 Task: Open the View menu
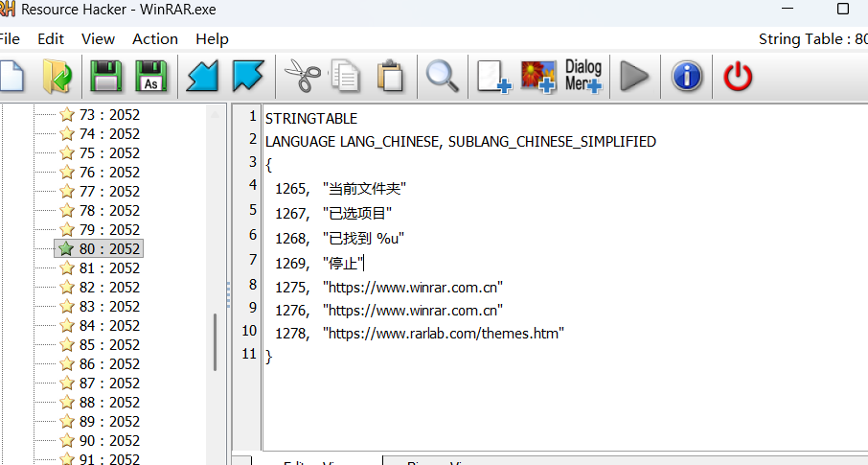point(98,39)
